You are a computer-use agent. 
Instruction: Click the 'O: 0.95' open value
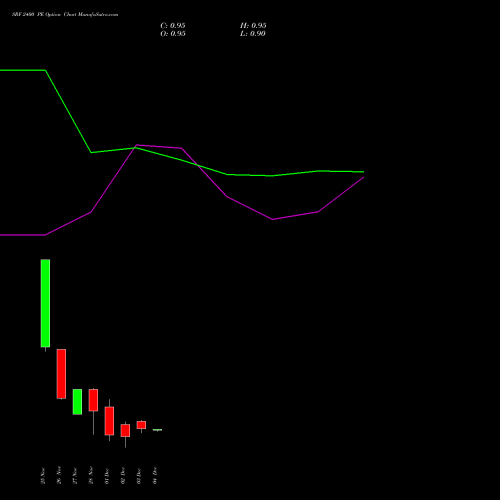[x=173, y=34]
